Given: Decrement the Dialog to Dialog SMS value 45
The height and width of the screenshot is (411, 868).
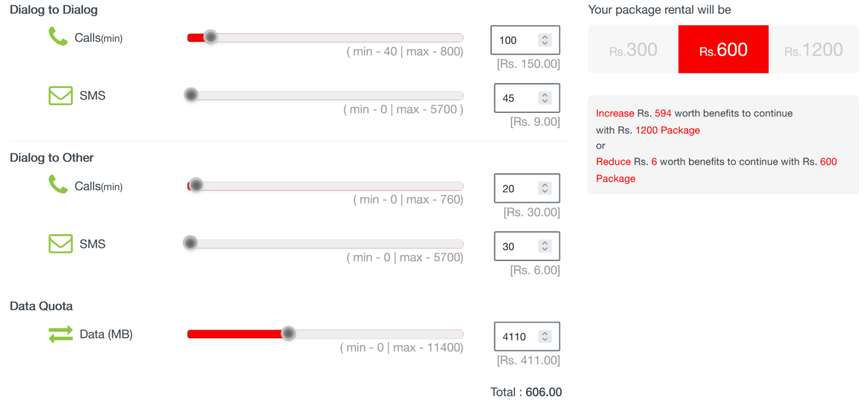Looking at the screenshot, I should (x=544, y=102).
